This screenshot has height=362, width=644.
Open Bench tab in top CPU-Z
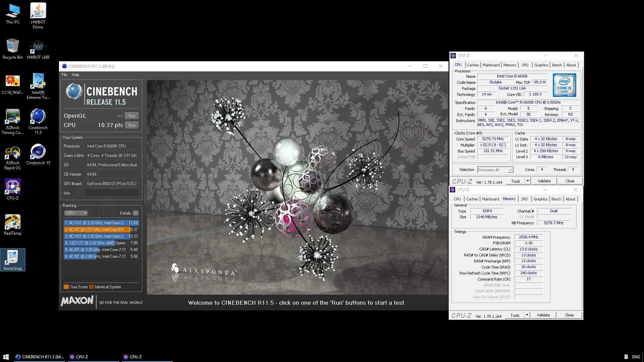pos(557,65)
